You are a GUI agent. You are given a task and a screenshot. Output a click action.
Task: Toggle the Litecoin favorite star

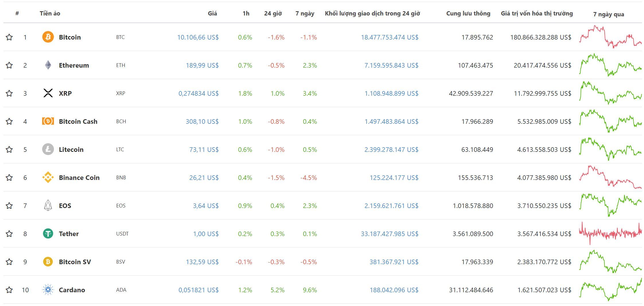[x=9, y=149]
